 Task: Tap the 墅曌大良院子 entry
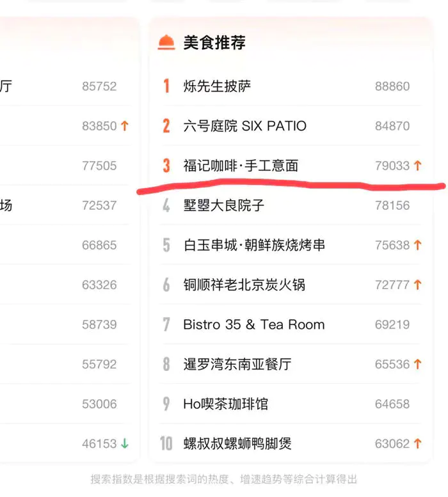point(223,205)
